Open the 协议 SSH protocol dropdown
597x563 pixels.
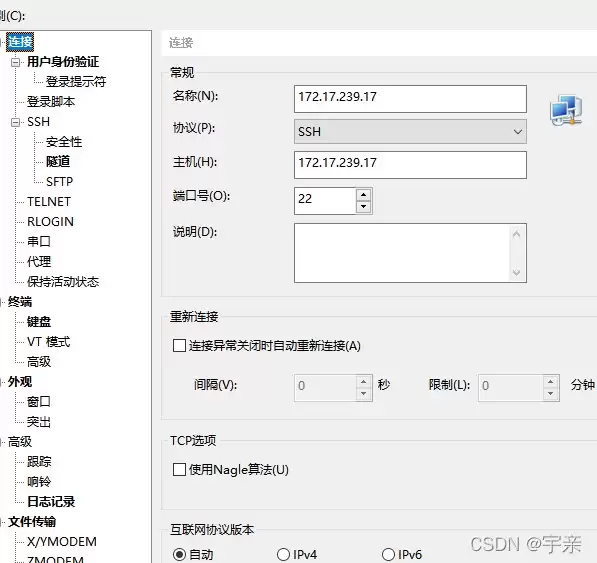tap(410, 132)
